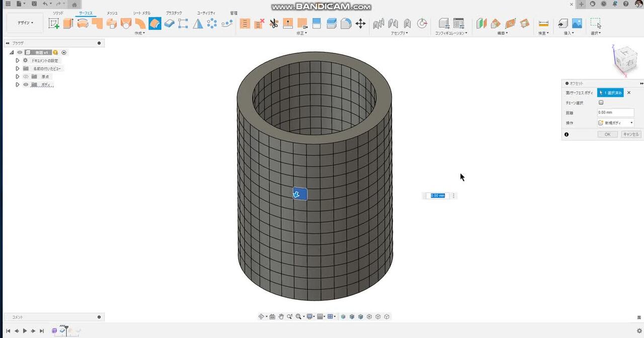Expand the Document Settings tree node
Image resolution: width=644 pixels, height=338 pixels.
[x=18, y=60]
